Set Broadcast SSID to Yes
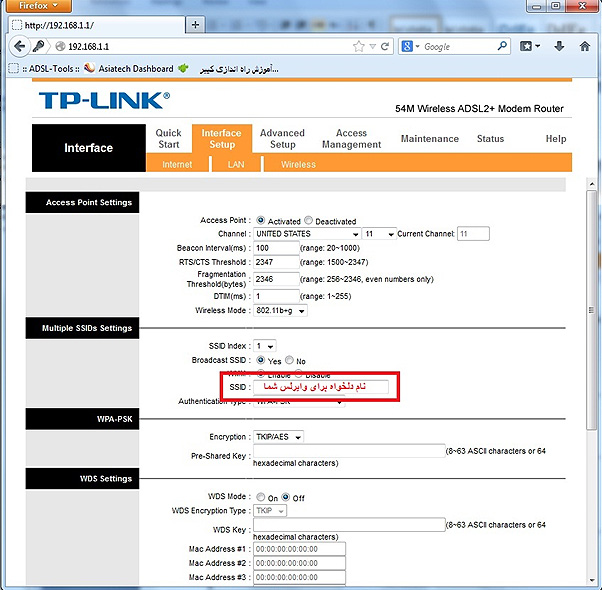This screenshot has width=602, height=590. point(261,360)
